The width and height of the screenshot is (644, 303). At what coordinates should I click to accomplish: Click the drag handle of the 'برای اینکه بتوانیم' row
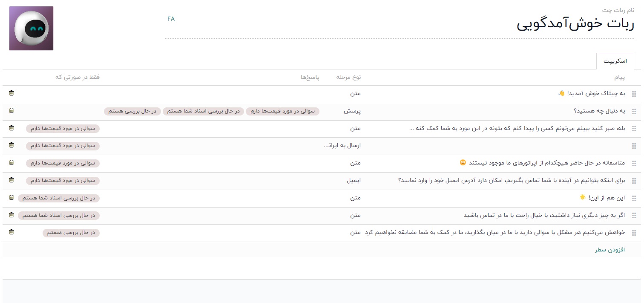(634, 181)
